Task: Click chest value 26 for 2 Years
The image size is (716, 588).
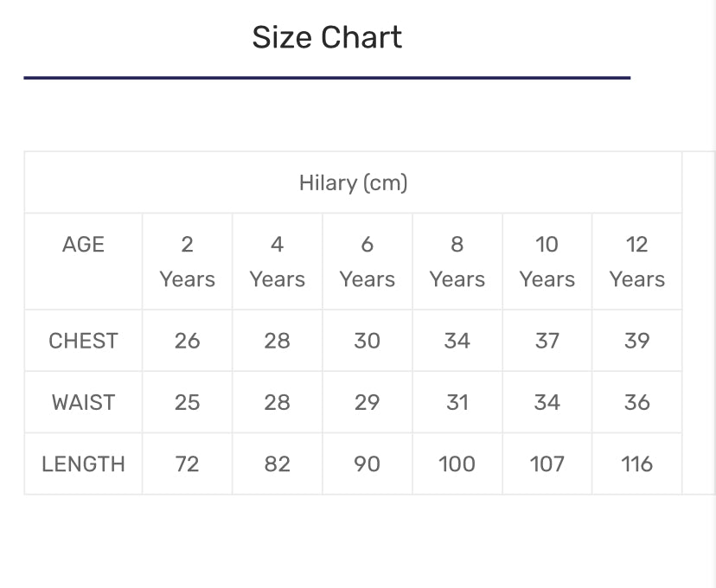Action: (187, 341)
